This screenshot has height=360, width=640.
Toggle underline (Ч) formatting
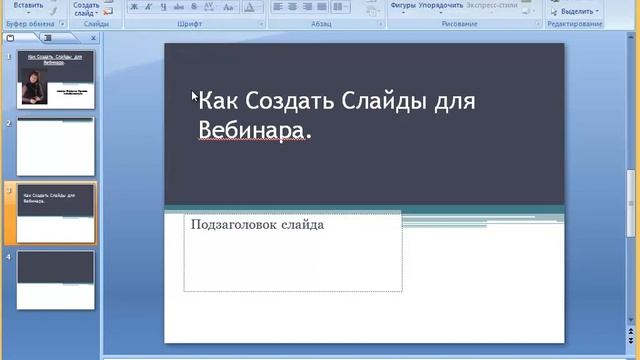pos(163,7)
